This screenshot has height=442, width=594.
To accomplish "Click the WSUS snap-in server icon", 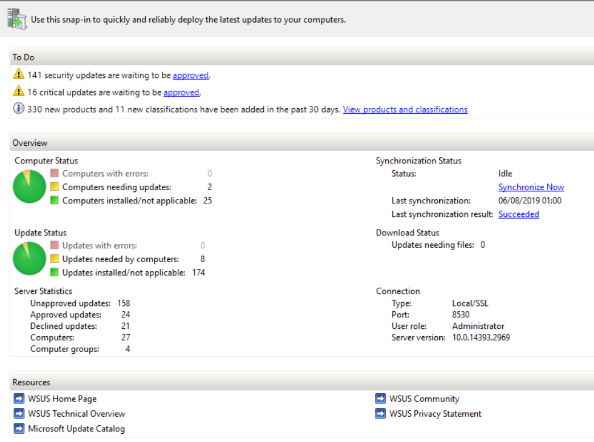I will [x=17, y=19].
